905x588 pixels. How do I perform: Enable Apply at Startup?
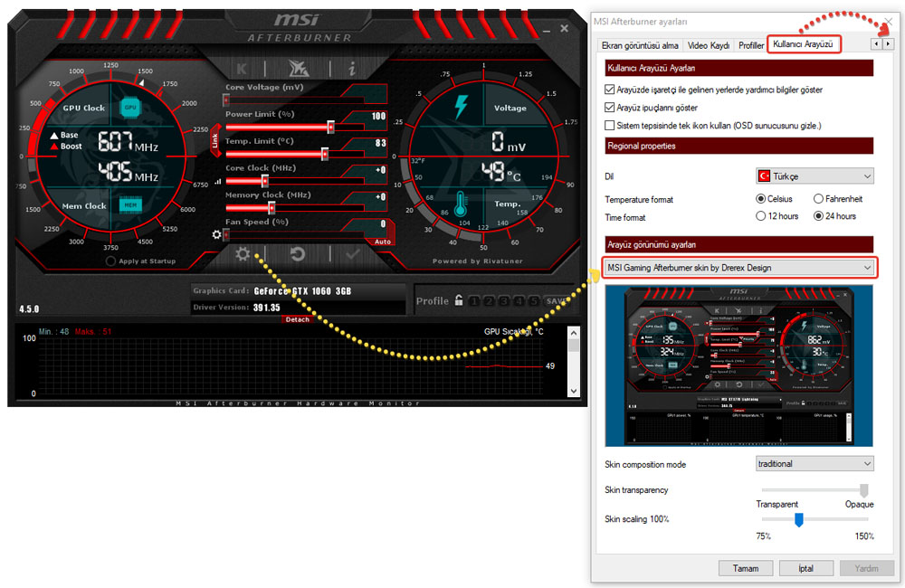tap(110, 261)
